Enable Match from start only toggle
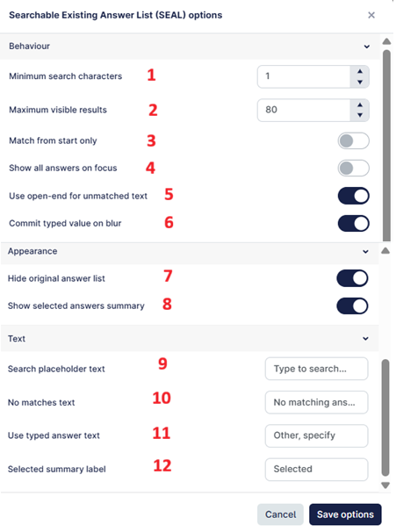This screenshot has width=396, height=532. click(x=353, y=140)
